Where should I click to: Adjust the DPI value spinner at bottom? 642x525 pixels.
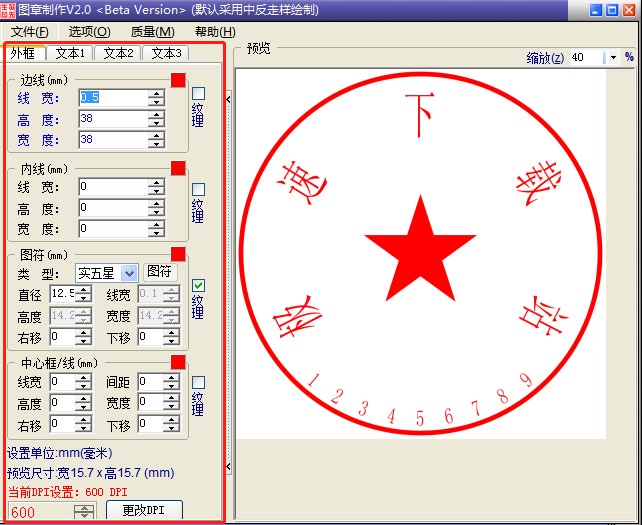(x=85, y=512)
